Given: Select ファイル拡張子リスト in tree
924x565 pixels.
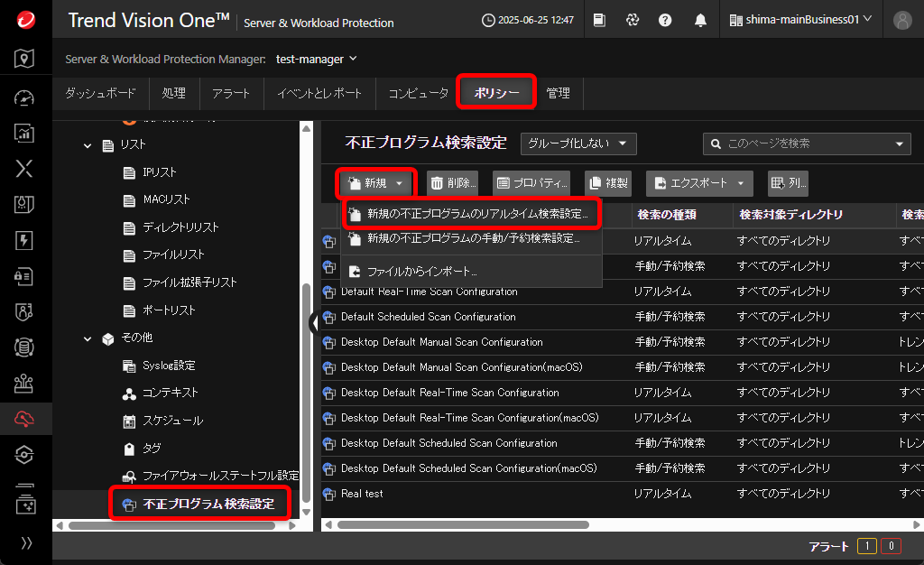Looking at the screenshot, I should tap(189, 282).
